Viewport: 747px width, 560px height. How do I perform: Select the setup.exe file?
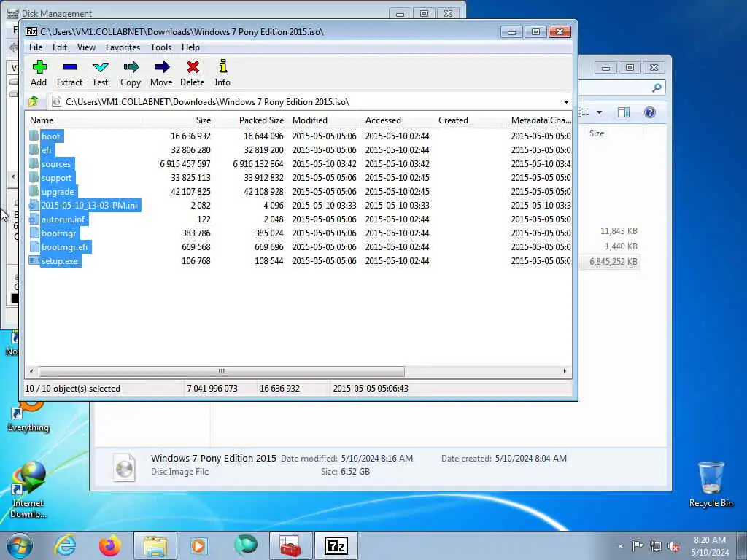[59, 260]
